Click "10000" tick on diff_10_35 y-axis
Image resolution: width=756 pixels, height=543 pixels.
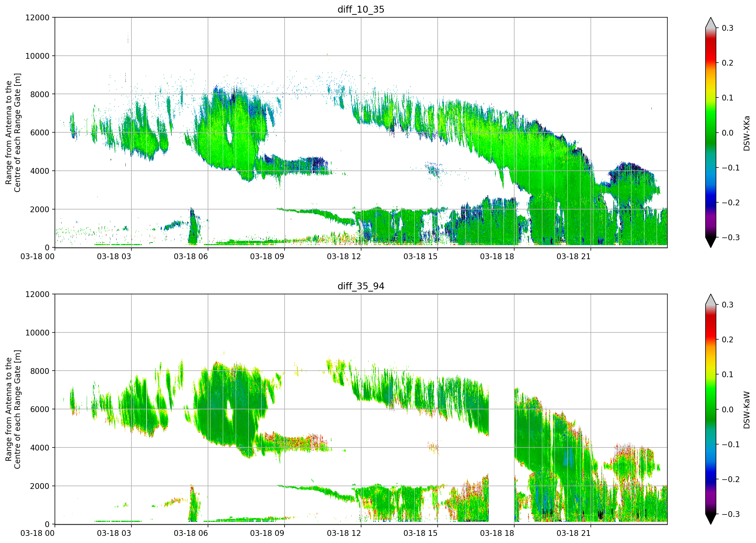[x=37, y=56]
